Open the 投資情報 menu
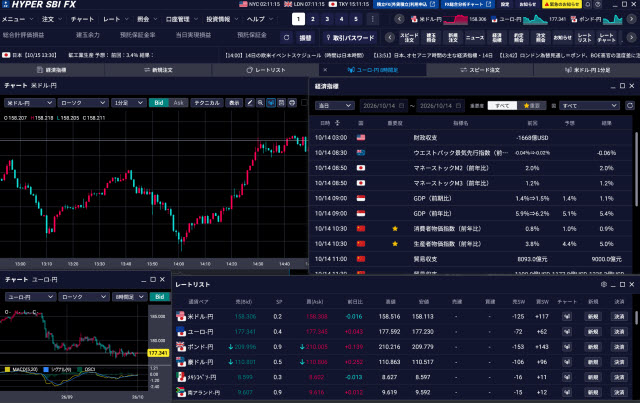The image size is (640, 403). [x=222, y=19]
